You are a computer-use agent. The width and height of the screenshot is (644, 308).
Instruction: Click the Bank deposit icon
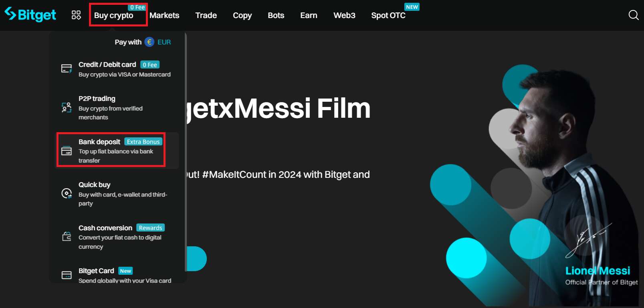click(x=67, y=151)
